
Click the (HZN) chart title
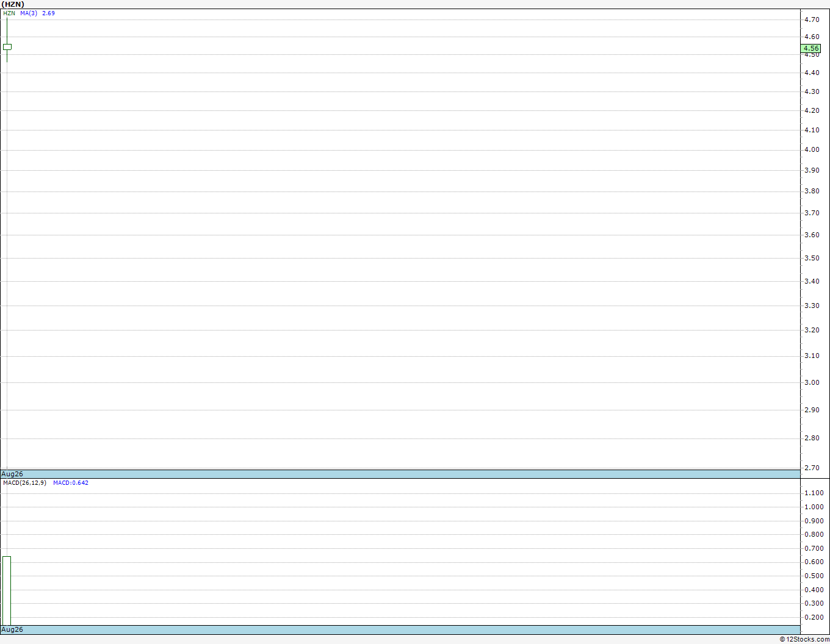[13, 4]
